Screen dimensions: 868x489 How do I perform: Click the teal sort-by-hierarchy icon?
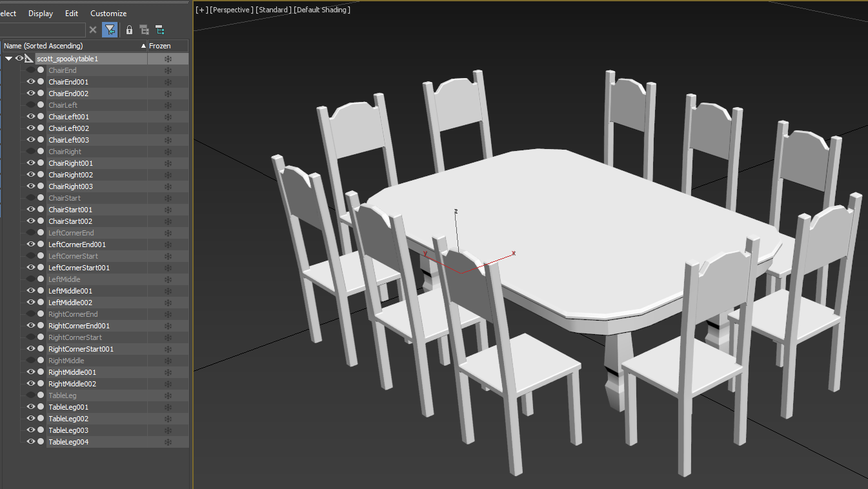click(159, 30)
